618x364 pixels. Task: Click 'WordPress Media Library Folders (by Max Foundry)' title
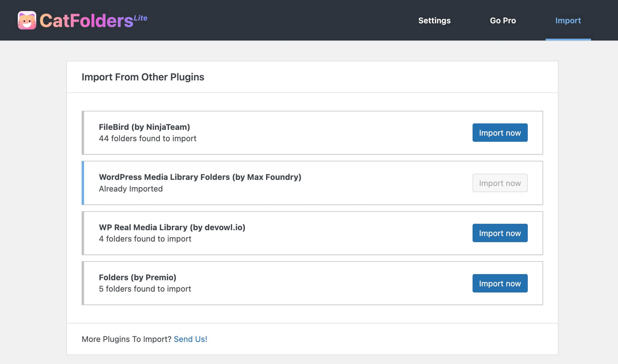pos(200,177)
